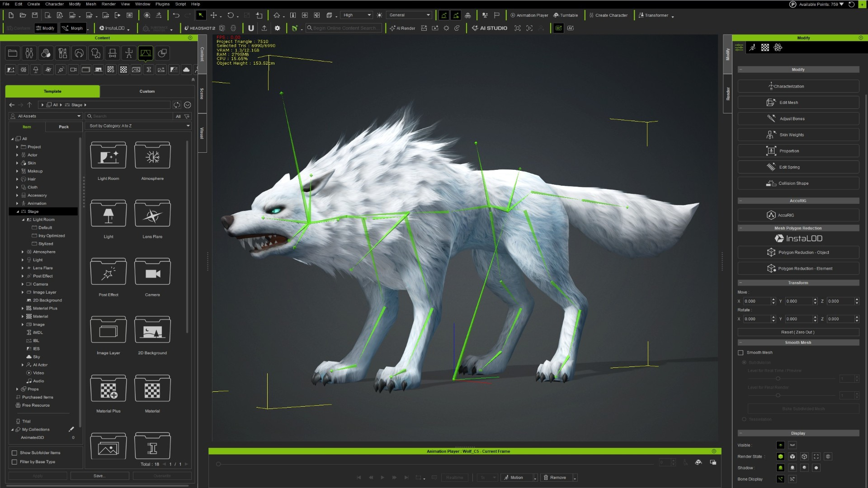
Task: Toggle the Visible eye icon in Display
Action: (780, 445)
